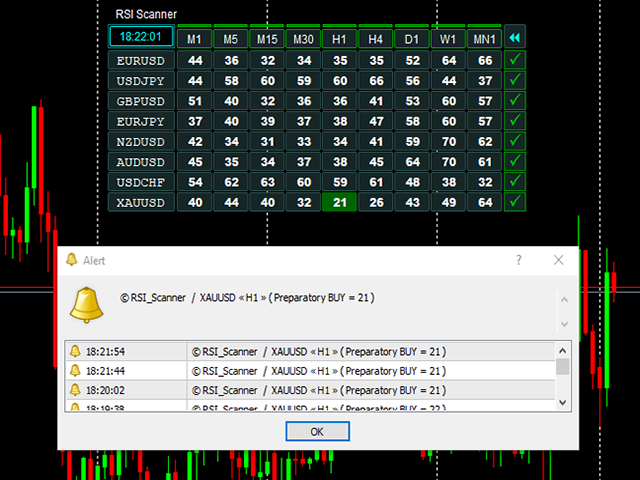The height and width of the screenshot is (480, 640).
Task: Select the MN1 timeframe column header
Action: (x=484, y=38)
